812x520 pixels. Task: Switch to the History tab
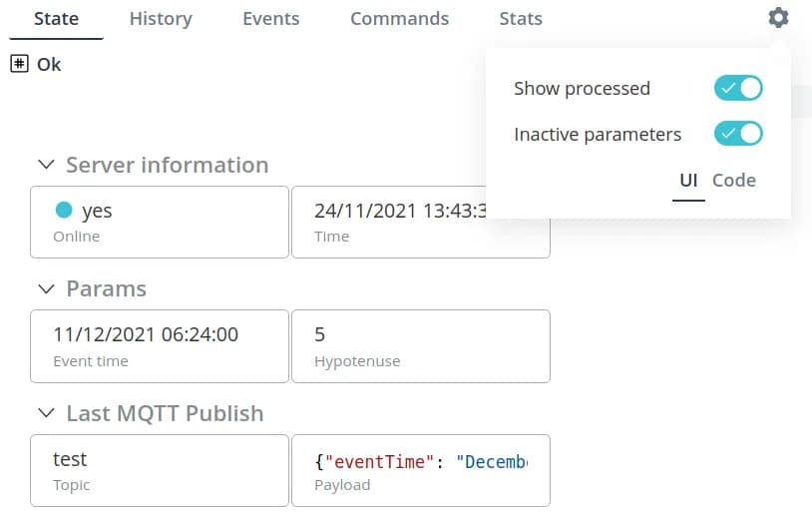pyautogui.click(x=161, y=19)
